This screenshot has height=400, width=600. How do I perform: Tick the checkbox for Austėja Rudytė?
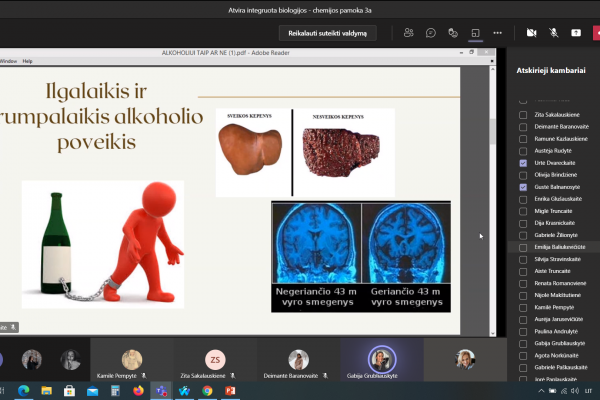point(523,151)
